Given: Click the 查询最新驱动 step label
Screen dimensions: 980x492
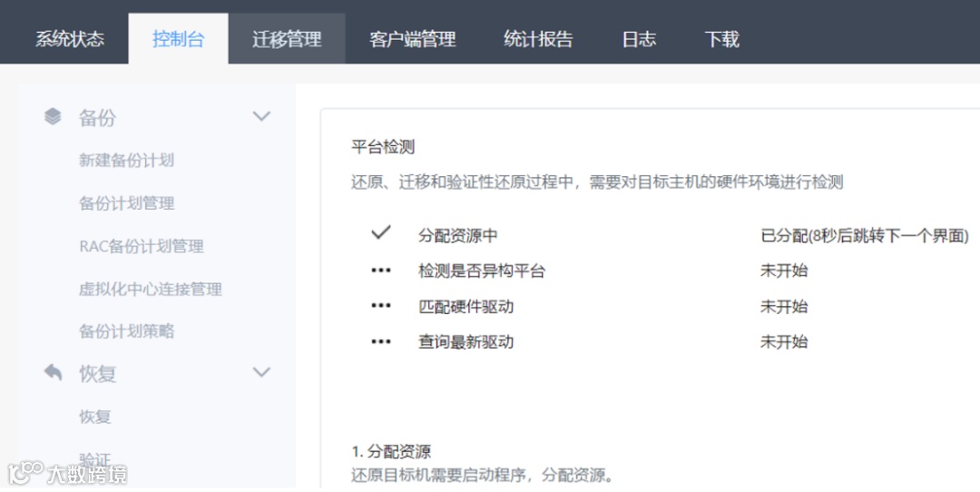Looking at the screenshot, I should (x=465, y=342).
